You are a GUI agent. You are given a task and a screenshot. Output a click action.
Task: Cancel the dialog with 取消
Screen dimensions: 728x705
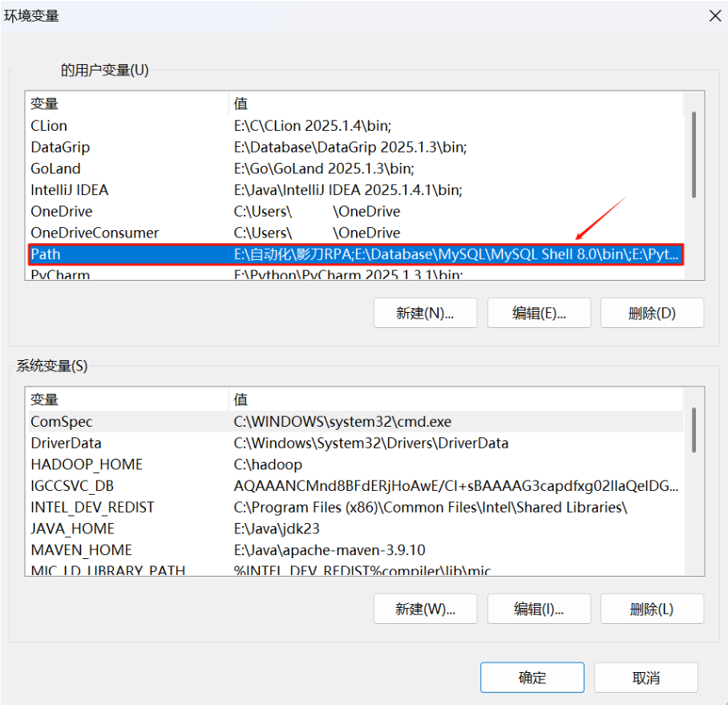point(645,677)
